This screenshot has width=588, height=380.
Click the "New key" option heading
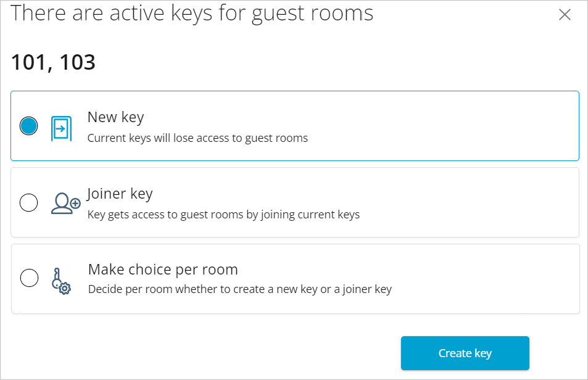click(x=115, y=117)
